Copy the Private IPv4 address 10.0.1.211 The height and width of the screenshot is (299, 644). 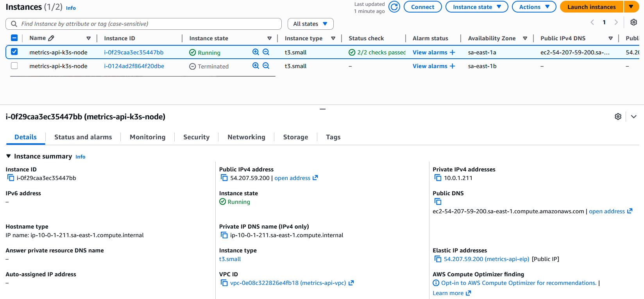[438, 178]
